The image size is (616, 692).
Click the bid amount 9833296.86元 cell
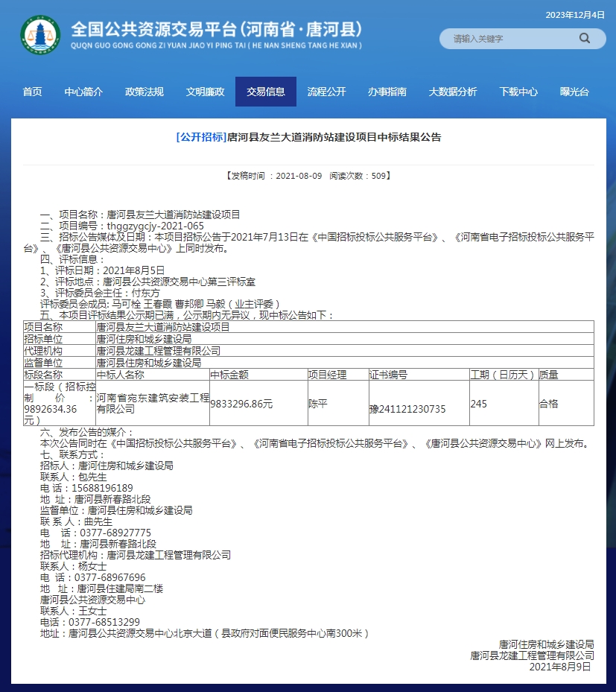[x=241, y=404]
